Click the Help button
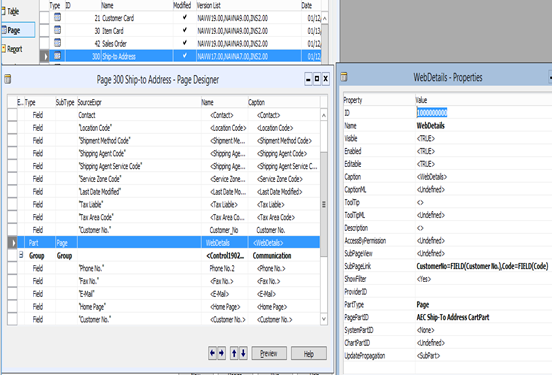Image resolution: width=552 pixels, height=375 pixels. coord(309,353)
